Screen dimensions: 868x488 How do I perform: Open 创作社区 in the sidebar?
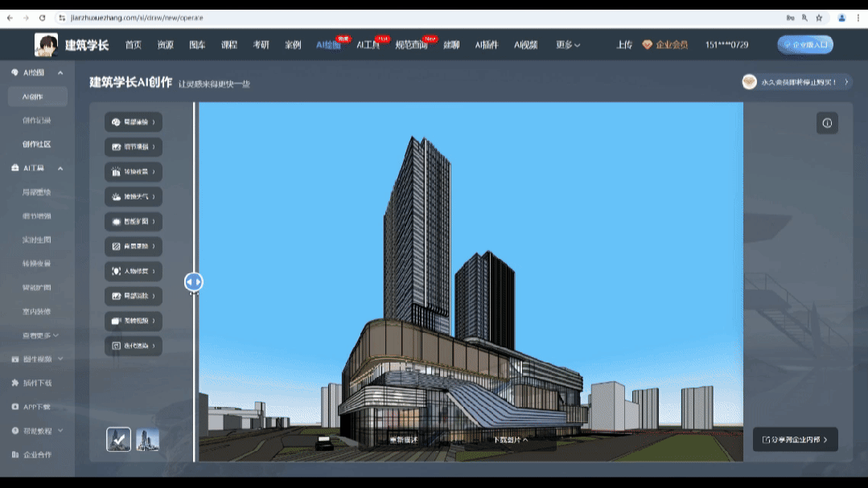click(x=36, y=145)
